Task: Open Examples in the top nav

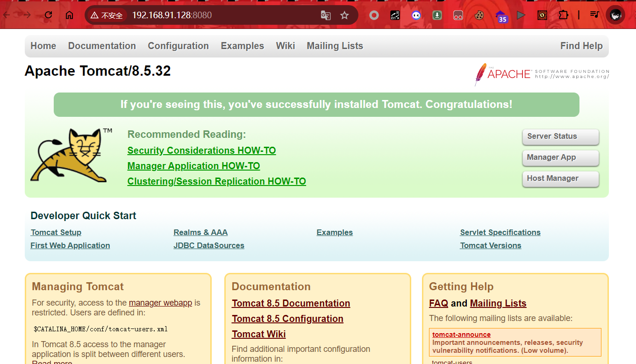Action: click(243, 46)
